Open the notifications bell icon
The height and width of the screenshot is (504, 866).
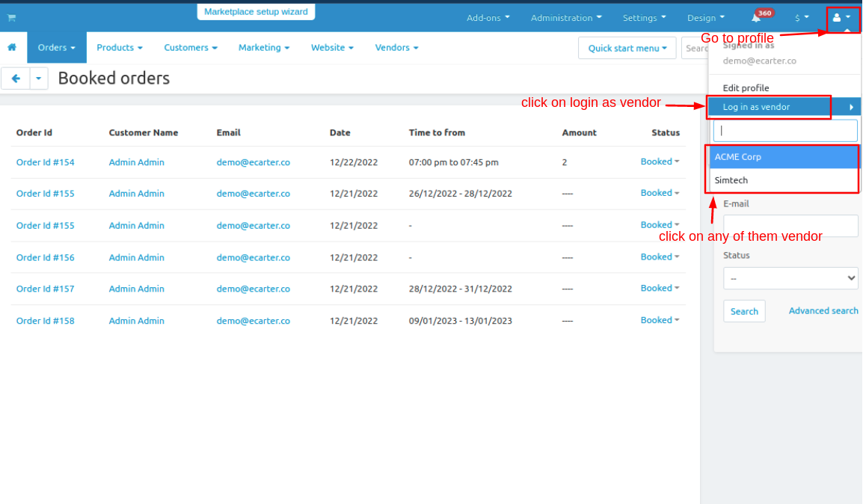pos(756,17)
